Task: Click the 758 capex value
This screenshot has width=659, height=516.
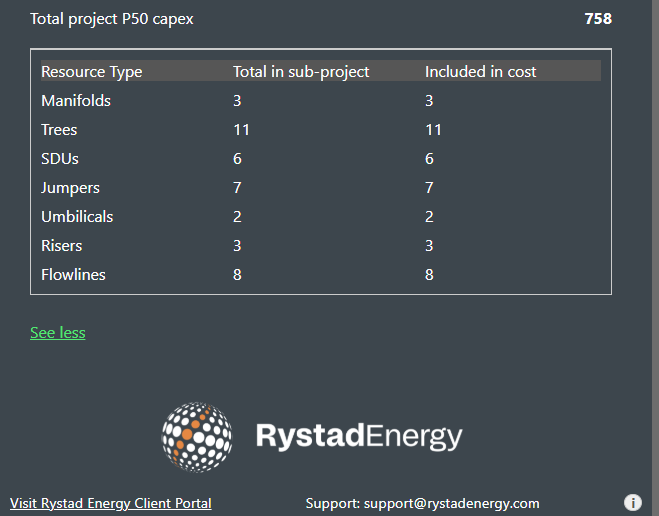Action: click(598, 19)
